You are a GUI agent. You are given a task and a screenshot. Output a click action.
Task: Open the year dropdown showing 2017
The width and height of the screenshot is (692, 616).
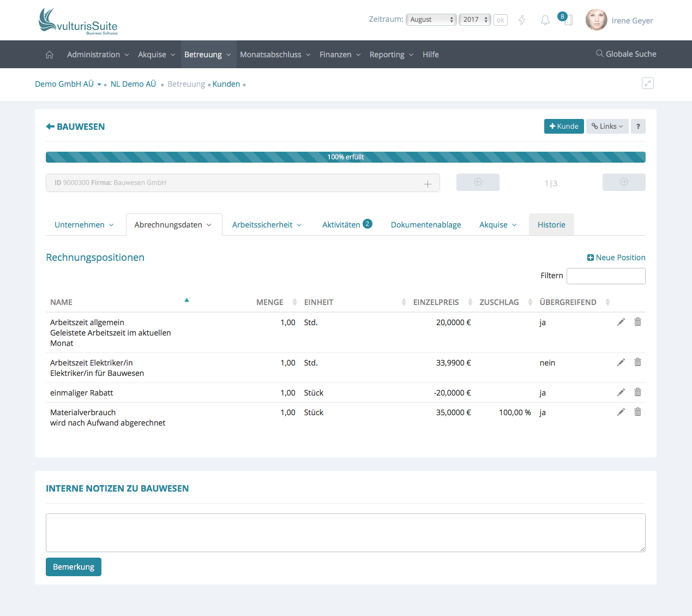[475, 20]
